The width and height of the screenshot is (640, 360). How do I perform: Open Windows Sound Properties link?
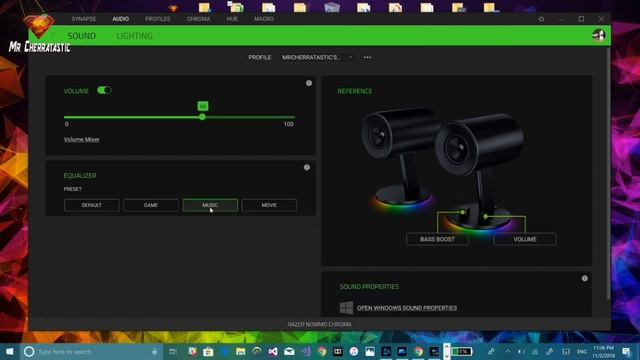point(407,308)
